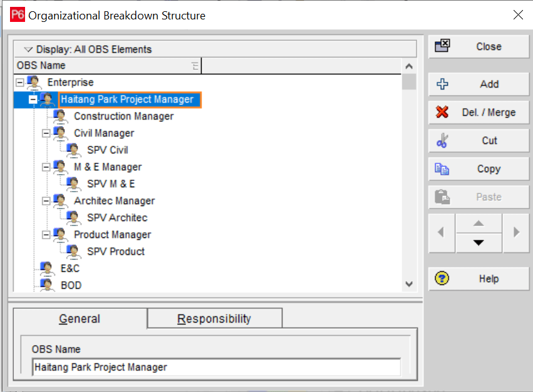The width and height of the screenshot is (533, 392).
Task: Select Product Manager in the tree
Action: coord(112,235)
